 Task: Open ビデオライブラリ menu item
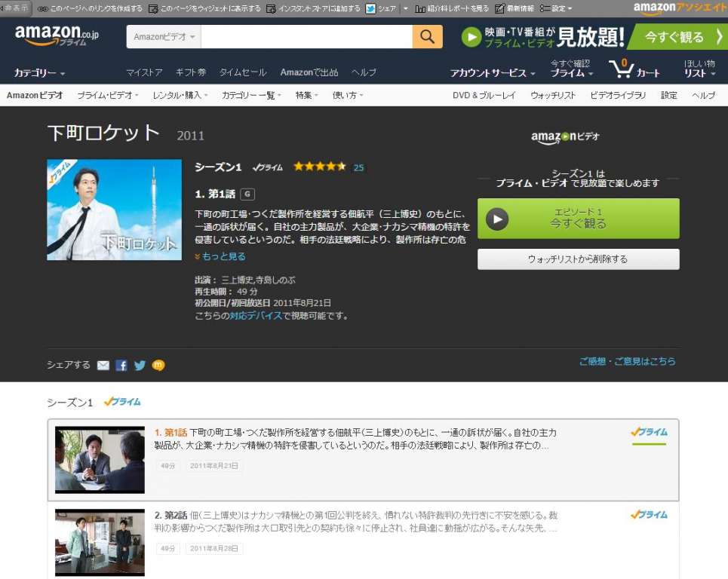coord(618,95)
